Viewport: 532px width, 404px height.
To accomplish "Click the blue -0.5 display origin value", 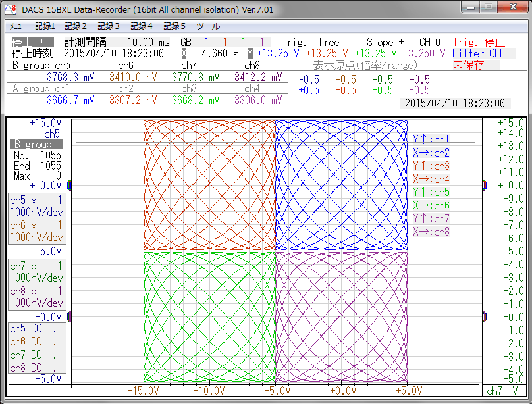I will pos(309,80).
